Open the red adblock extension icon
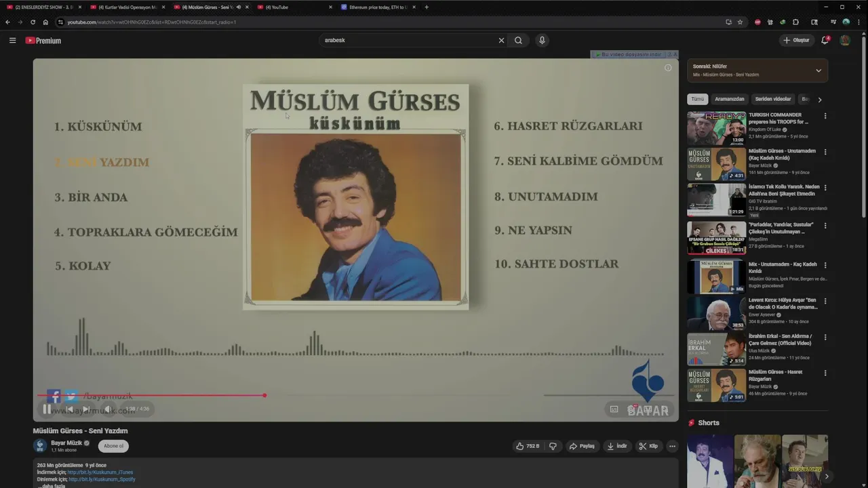 coord(757,22)
